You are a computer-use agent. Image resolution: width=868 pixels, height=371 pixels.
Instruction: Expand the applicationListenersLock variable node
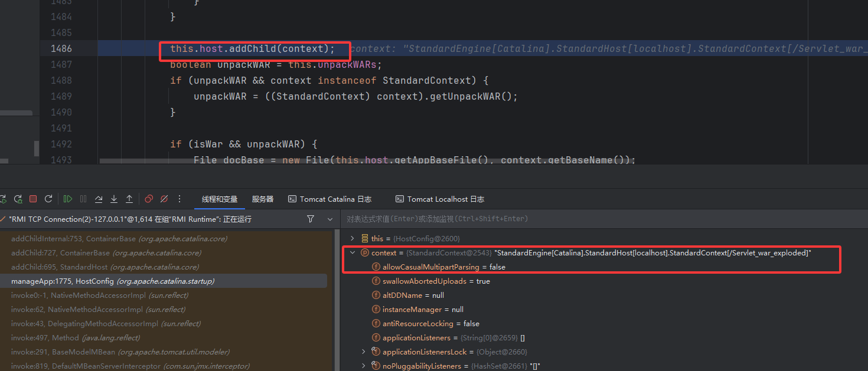click(x=364, y=352)
